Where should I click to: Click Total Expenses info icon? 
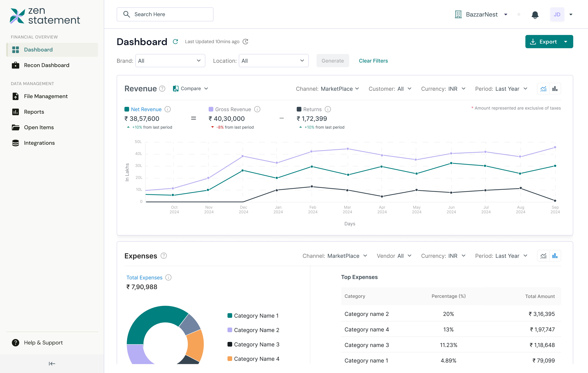click(168, 277)
